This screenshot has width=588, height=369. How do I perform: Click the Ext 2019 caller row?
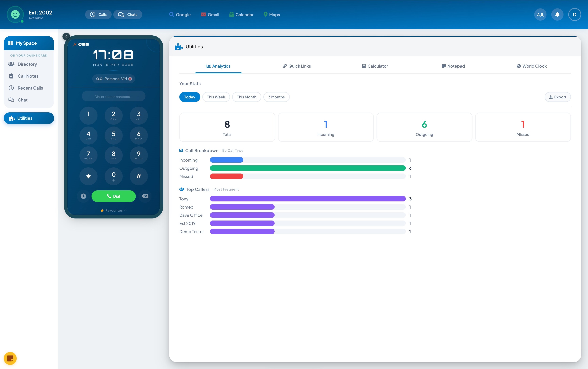[x=296, y=224]
